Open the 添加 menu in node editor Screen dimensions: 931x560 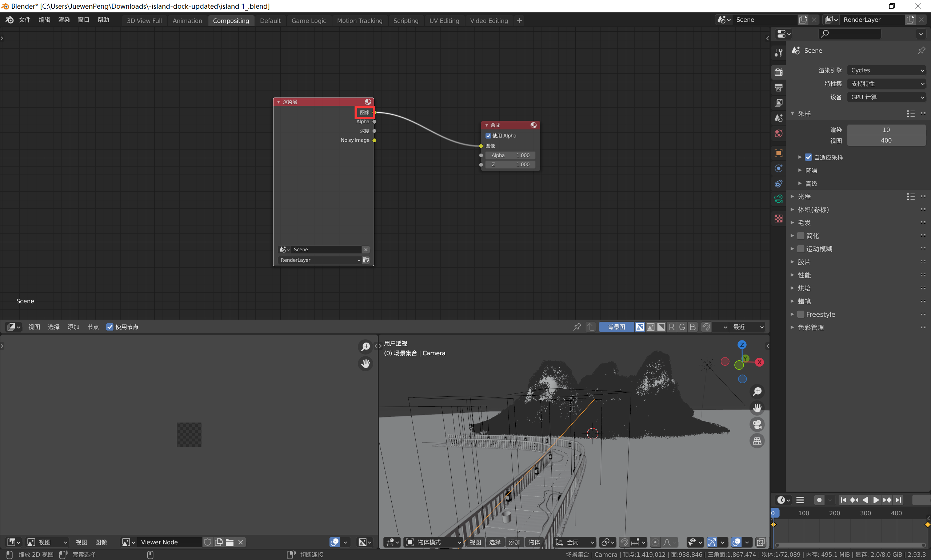[73, 327]
